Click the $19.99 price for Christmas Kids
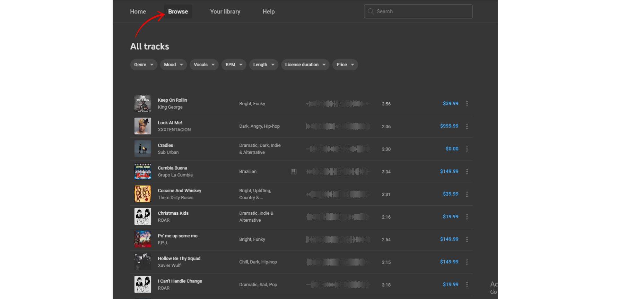 pos(451,216)
